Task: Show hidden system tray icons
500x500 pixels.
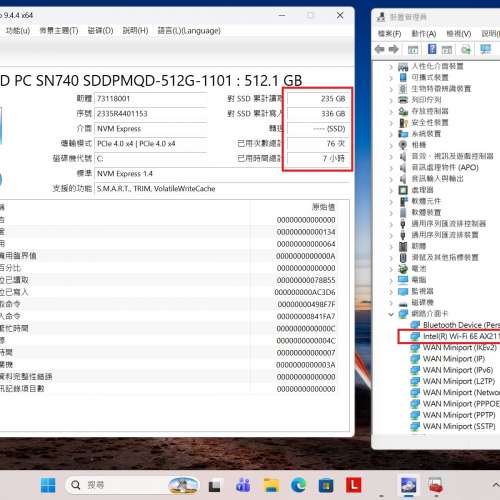Action: click(x=496, y=484)
